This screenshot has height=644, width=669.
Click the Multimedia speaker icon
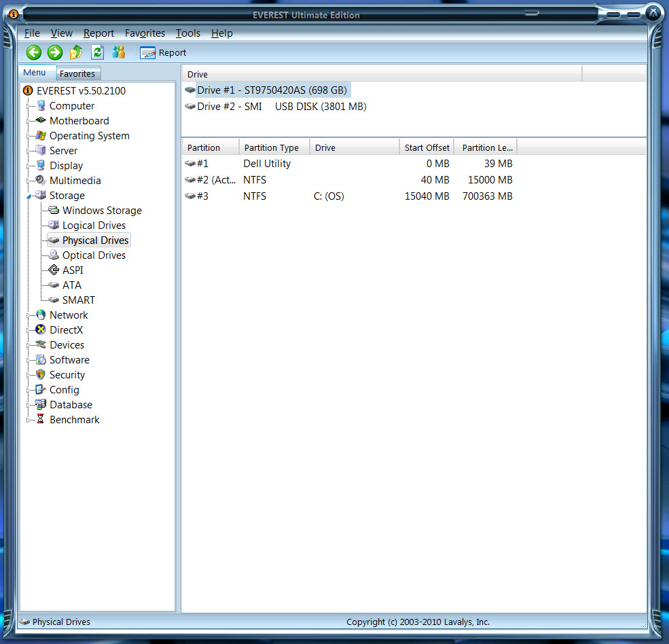tap(41, 180)
